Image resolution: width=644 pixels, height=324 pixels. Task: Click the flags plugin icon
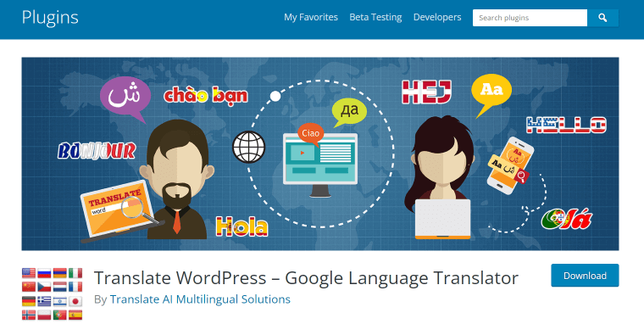tap(53, 294)
